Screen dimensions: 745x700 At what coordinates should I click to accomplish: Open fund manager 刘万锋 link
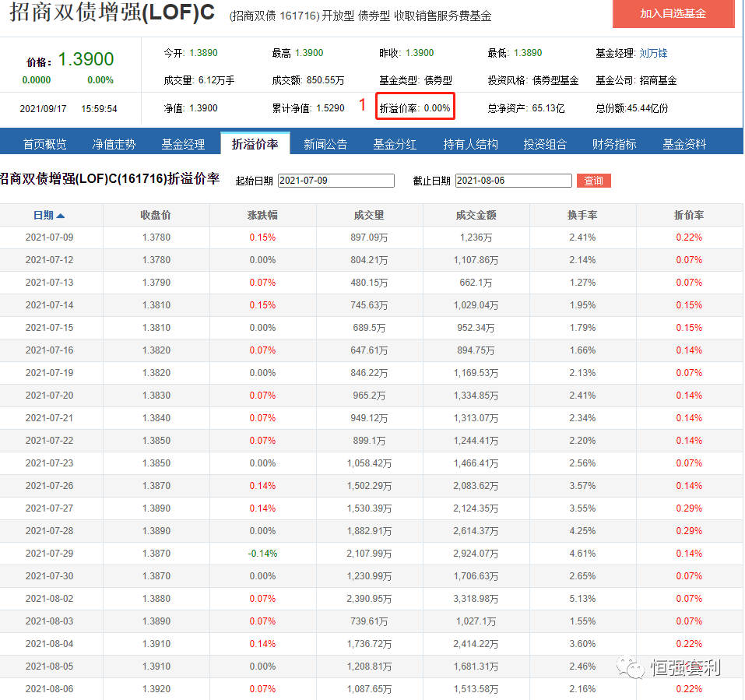pyautogui.click(x=653, y=53)
